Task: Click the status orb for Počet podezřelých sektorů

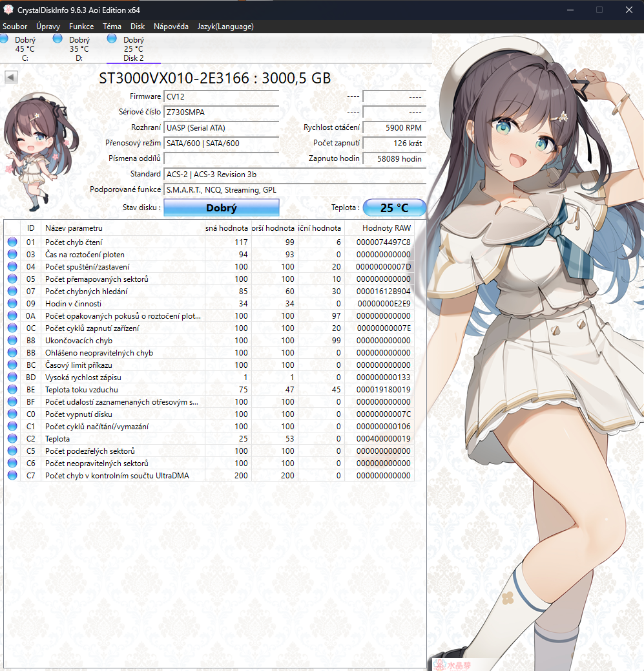Action: pos(12,451)
